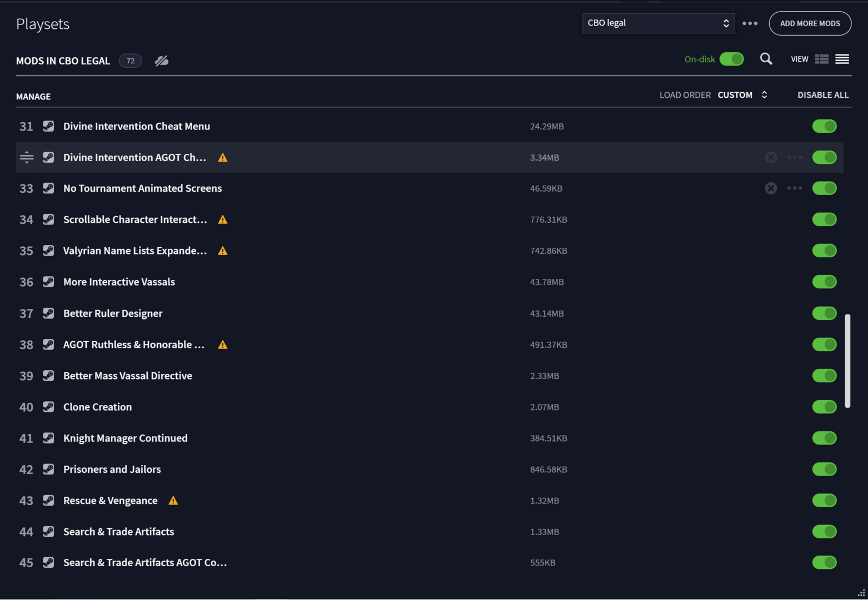This screenshot has height=600, width=868.
Task: Click ADD MORE MODS button
Action: [x=810, y=23]
